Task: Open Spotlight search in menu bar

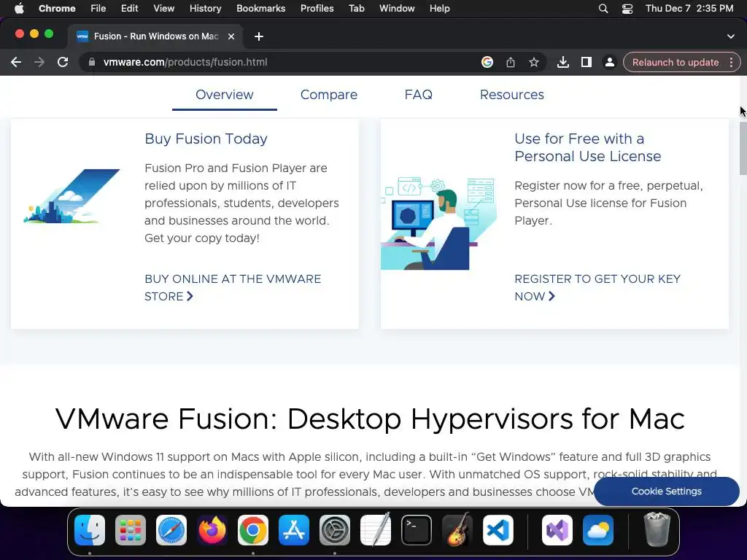Action: click(x=603, y=9)
